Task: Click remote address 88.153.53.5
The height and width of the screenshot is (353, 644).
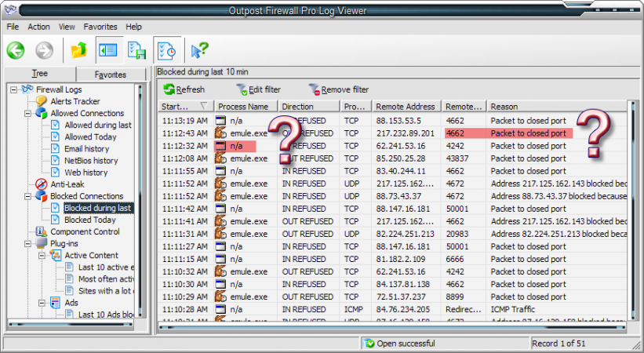Action: (x=398, y=121)
